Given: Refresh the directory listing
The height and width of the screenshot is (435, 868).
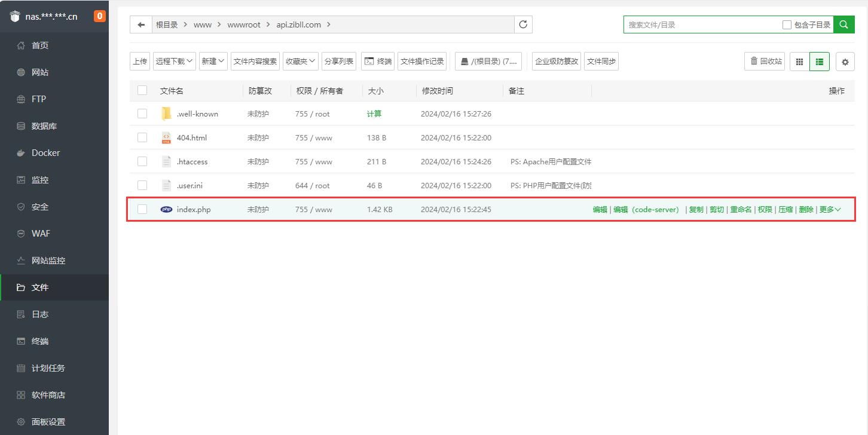Looking at the screenshot, I should click(523, 24).
